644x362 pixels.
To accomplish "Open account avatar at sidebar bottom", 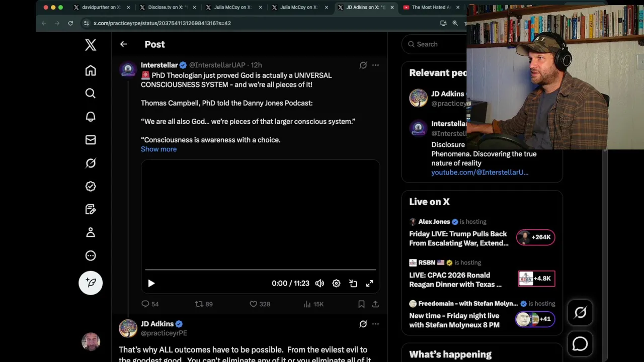I will tap(91, 342).
